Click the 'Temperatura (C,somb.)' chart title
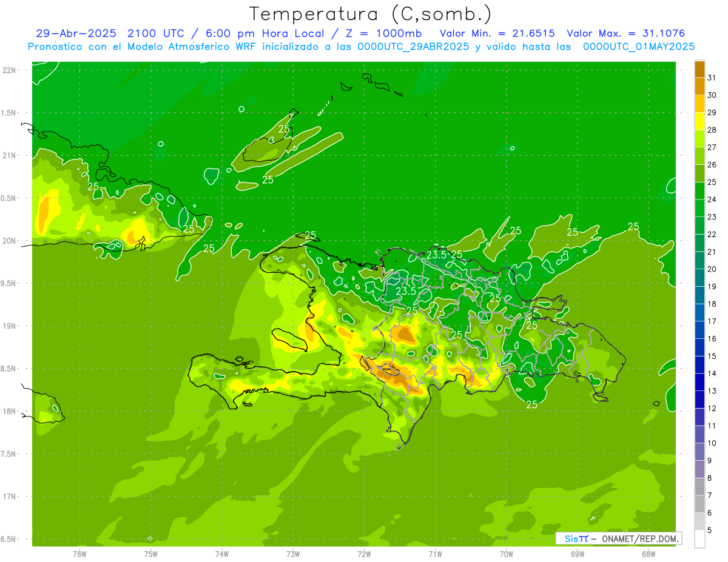Screen dimensions: 728x562 click(370, 15)
